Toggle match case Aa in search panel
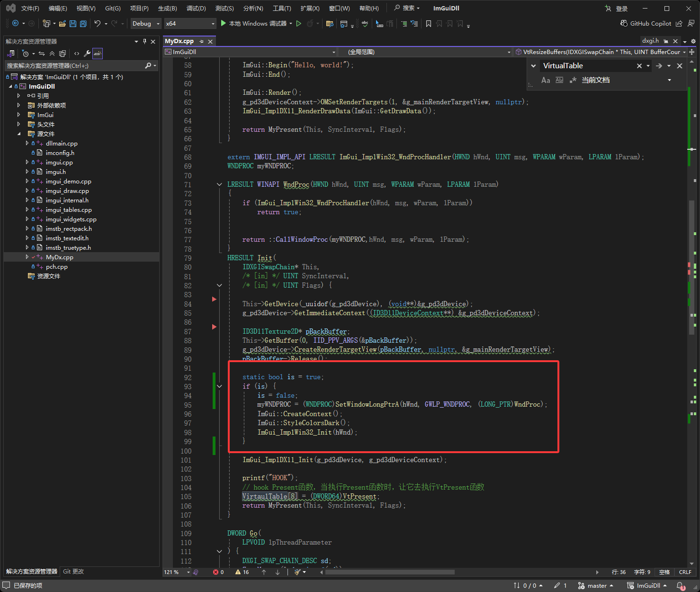Screen dimensions: 700x592 pyautogui.click(x=546, y=80)
